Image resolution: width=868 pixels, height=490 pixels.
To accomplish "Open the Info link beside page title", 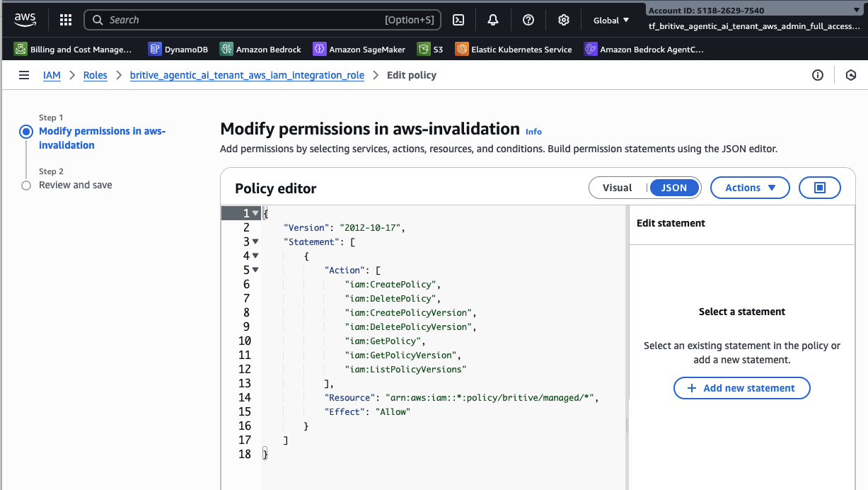I will 533,132.
